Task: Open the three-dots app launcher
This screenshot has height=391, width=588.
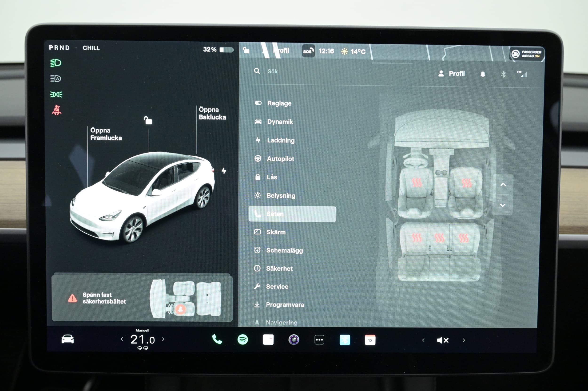Action: [319, 340]
